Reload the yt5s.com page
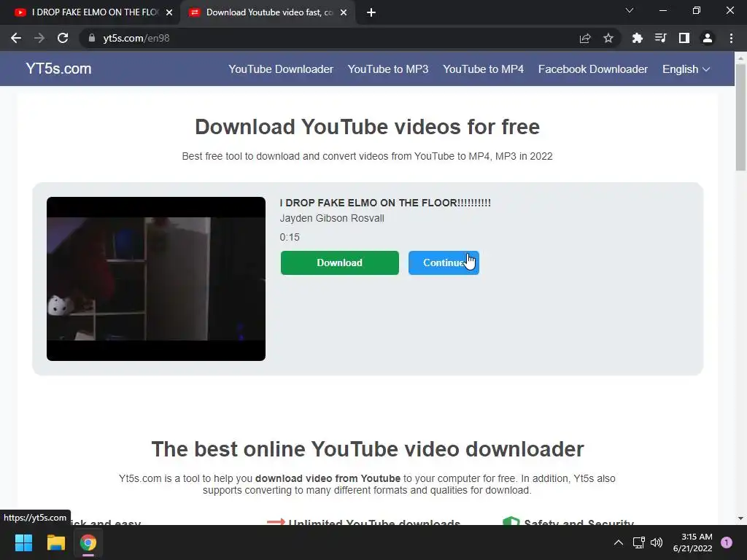Screen dimensions: 747x560 pyautogui.click(x=63, y=38)
